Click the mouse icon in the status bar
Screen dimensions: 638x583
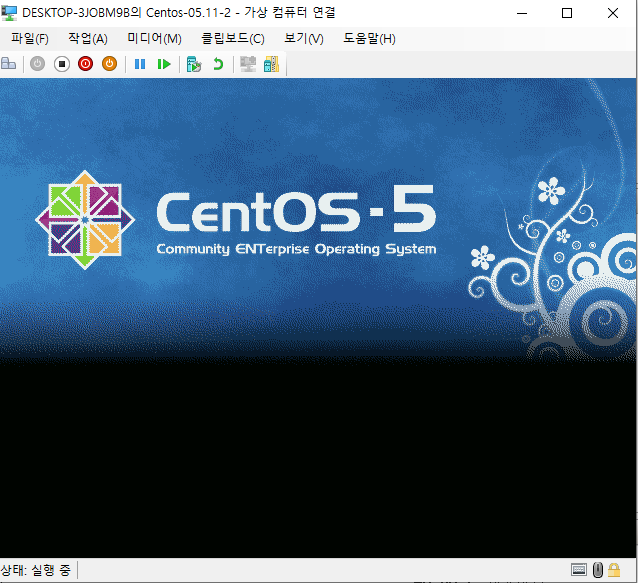[x=598, y=570]
